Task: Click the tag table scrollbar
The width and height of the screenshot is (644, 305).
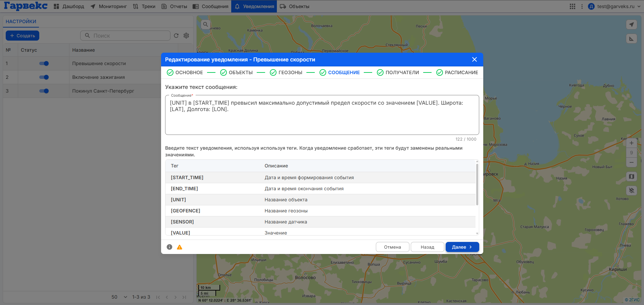Action: pyautogui.click(x=477, y=184)
